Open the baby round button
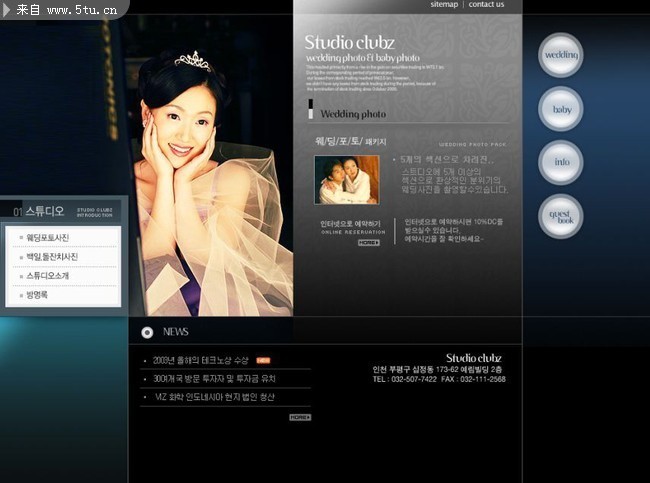Viewport: 650px width, 483px height. click(x=561, y=109)
